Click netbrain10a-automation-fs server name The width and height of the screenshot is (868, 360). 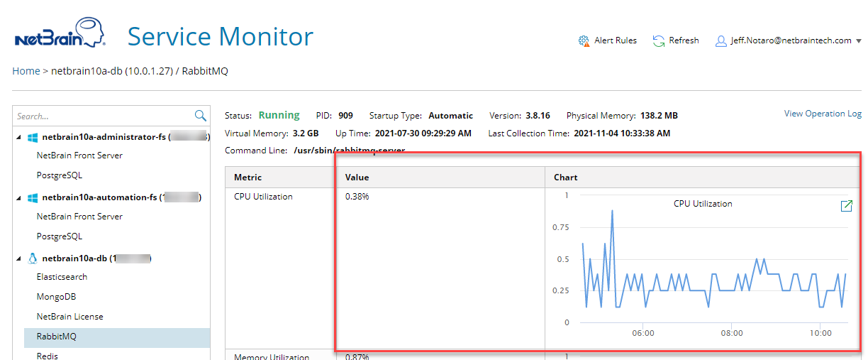99,197
